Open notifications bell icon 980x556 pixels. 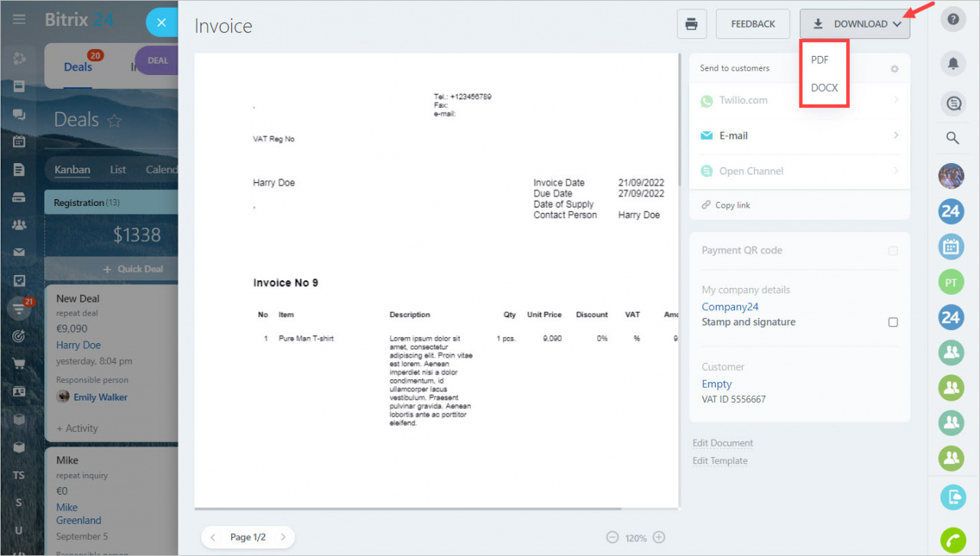[953, 64]
